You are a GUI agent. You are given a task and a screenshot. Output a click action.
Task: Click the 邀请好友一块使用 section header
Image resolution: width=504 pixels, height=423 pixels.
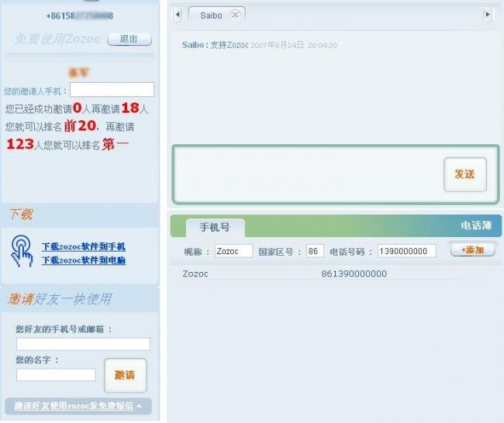[x=60, y=299]
